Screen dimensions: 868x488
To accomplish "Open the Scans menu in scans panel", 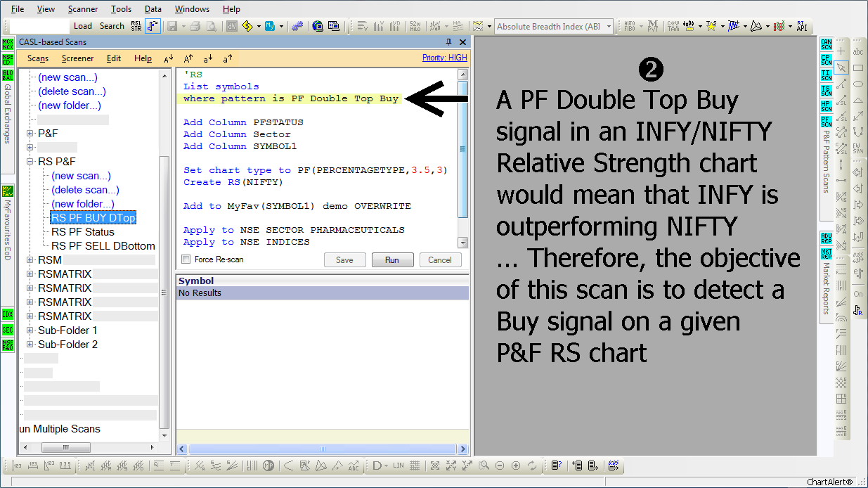I will 38,58.
